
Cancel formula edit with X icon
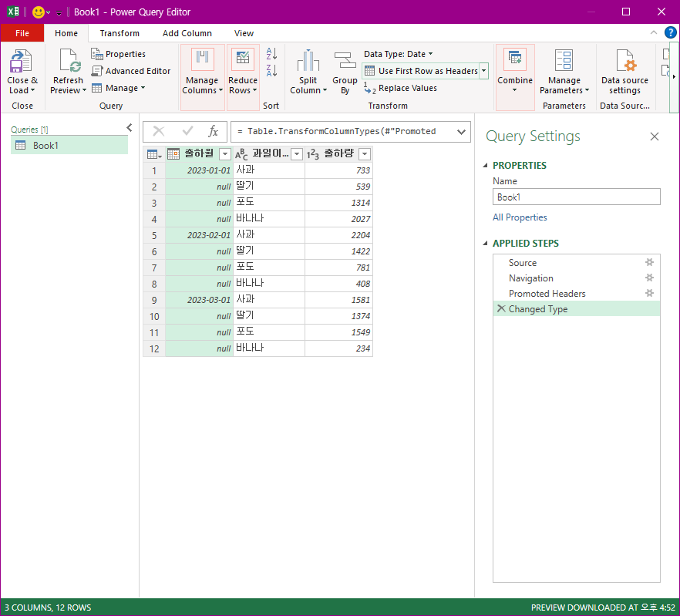159,131
